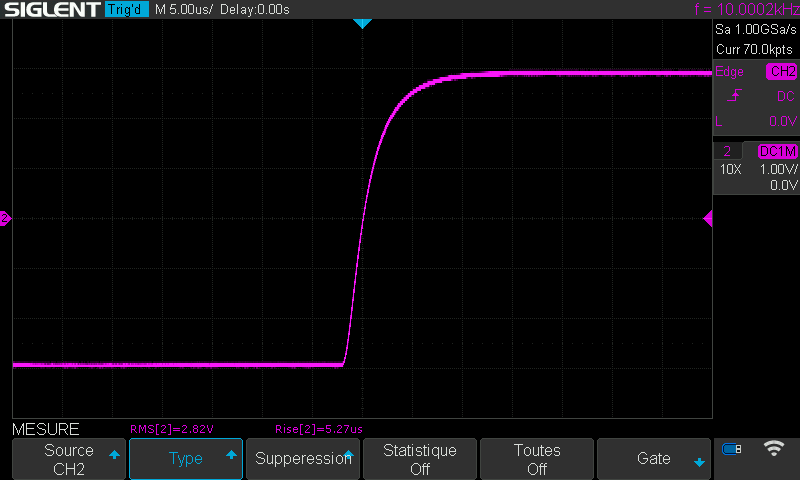Viewport: 800px width, 480px height.
Task: Click the Delay:0.00s readout
Action: tap(255, 9)
